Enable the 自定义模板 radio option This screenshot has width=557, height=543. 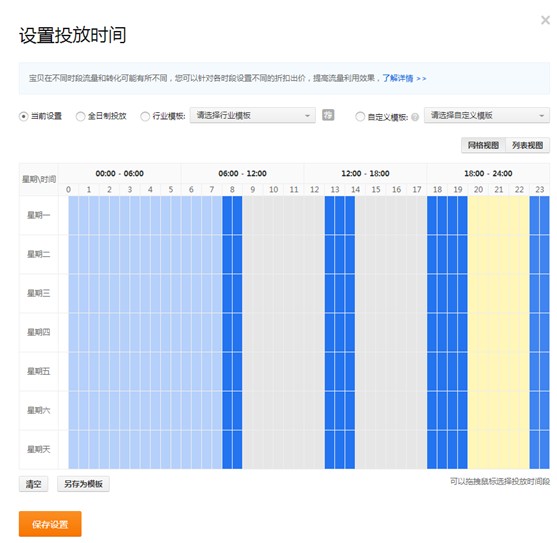tap(360, 116)
